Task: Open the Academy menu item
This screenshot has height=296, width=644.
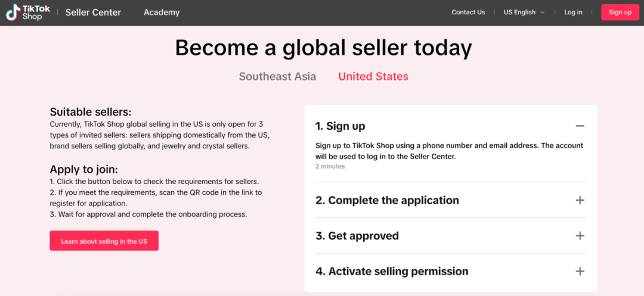Action: point(162,13)
